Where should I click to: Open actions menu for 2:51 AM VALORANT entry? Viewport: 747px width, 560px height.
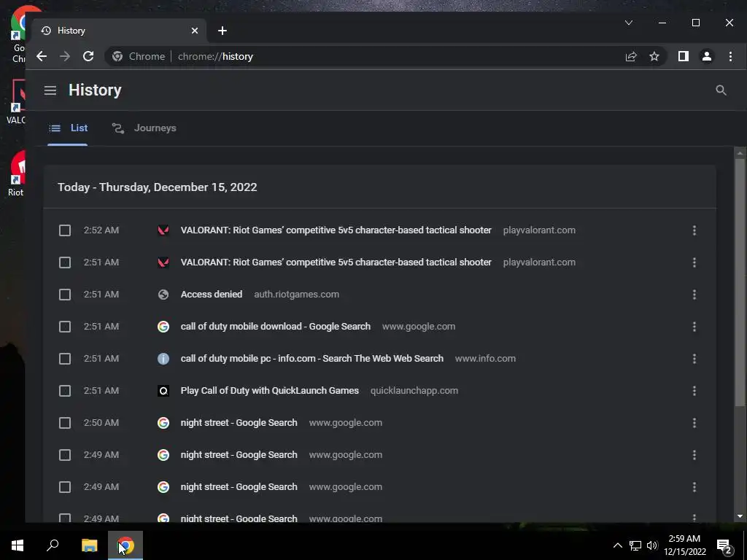(694, 262)
